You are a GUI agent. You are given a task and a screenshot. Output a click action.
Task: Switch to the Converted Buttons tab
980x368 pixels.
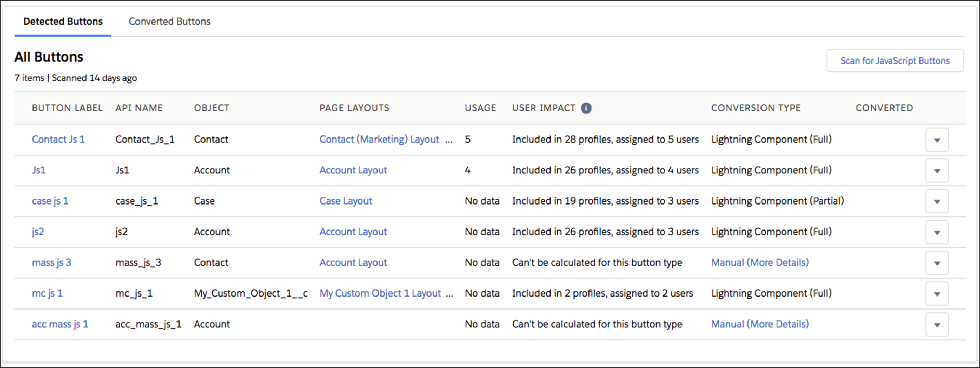click(x=169, y=21)
